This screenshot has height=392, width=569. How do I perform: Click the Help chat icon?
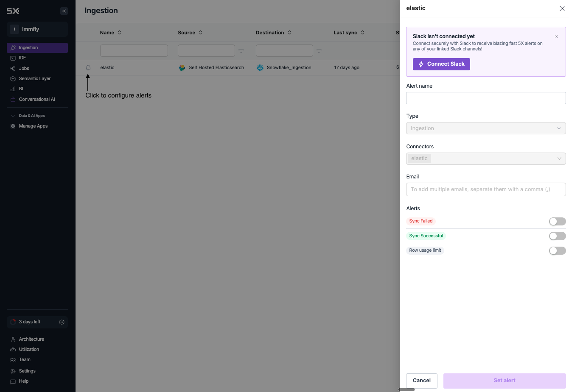[x=13, y=381]
